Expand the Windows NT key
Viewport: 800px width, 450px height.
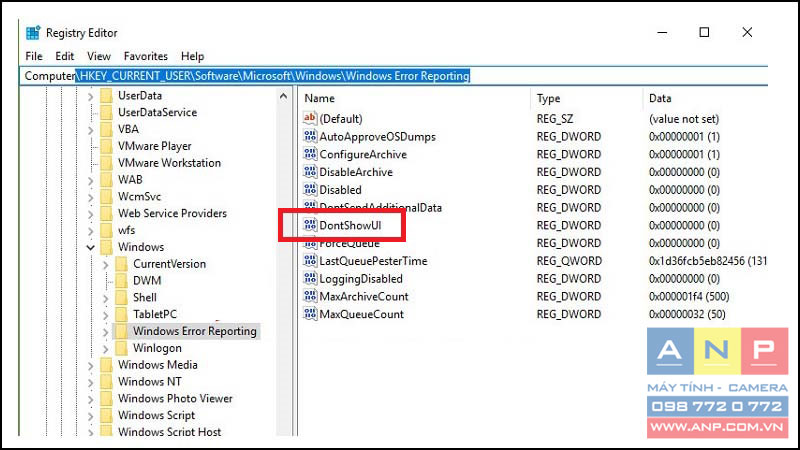(x=90, y=382)
